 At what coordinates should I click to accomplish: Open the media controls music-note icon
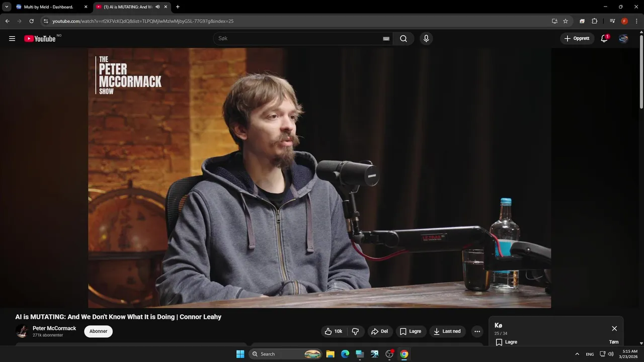pos(612,21)
